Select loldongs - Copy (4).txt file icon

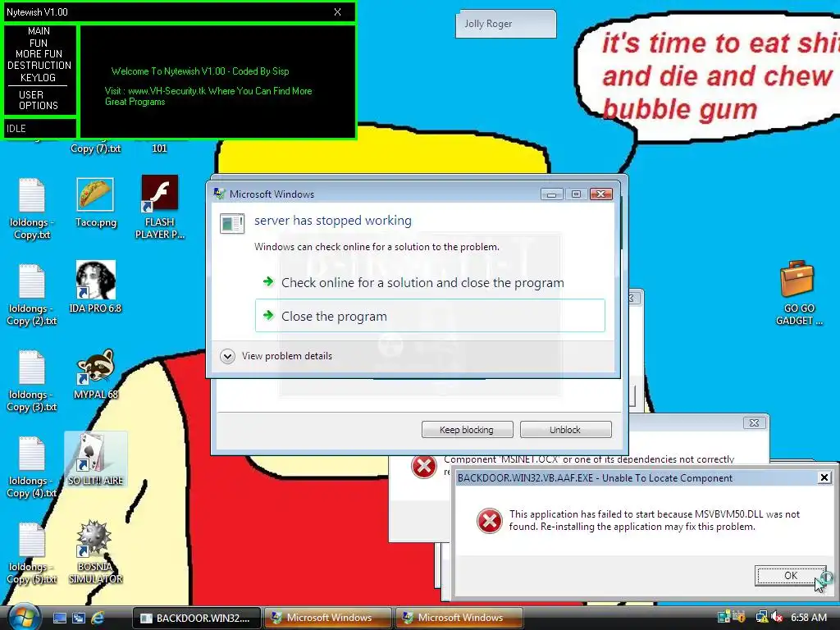point(32,454)
